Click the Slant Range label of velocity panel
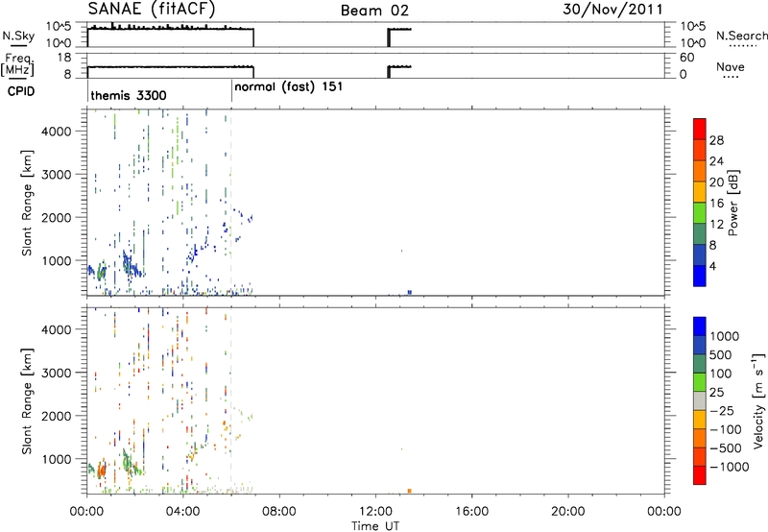 click(27, 401)
